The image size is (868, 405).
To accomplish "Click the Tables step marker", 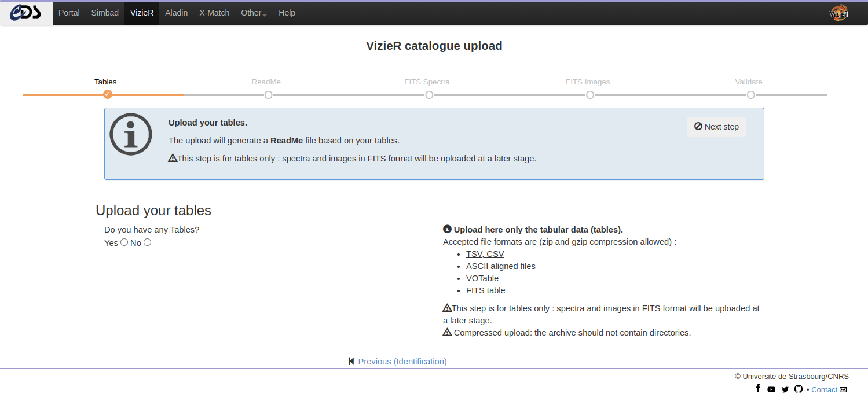I will point(107,95).
